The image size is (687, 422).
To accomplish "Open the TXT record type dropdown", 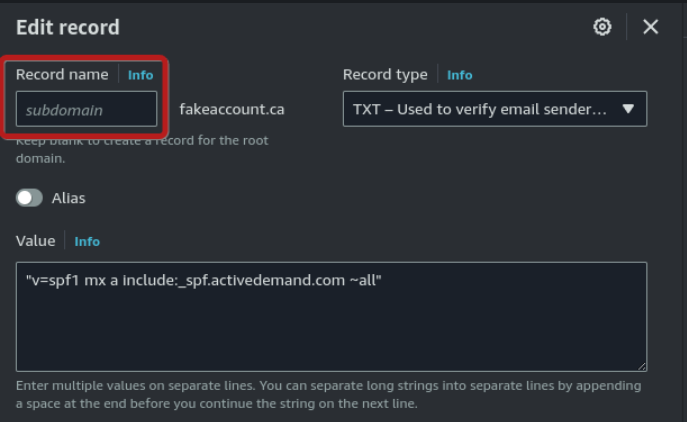I will click(x=495, y=109).
